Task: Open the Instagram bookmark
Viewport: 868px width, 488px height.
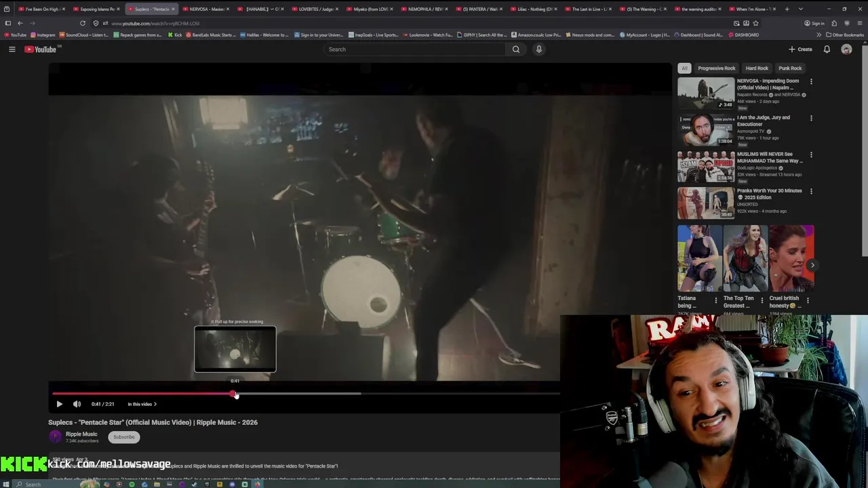Action: click(43, 35)
